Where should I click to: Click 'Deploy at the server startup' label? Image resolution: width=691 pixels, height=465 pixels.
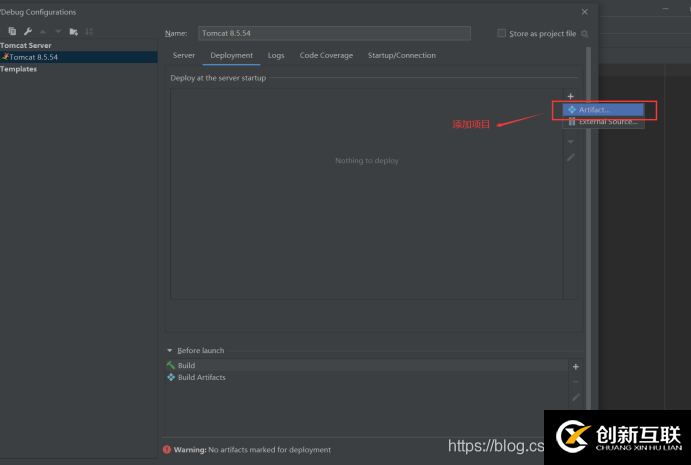[x=218, y=78]
